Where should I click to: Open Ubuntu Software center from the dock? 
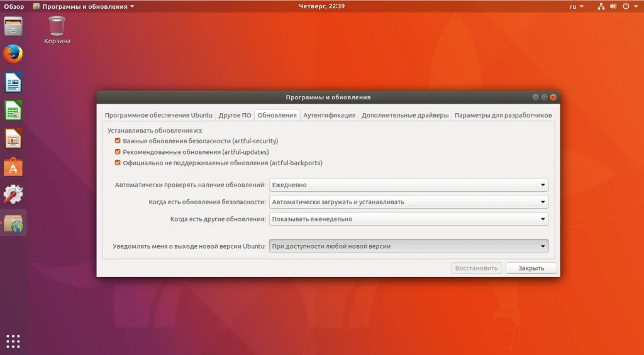[13, 167]
